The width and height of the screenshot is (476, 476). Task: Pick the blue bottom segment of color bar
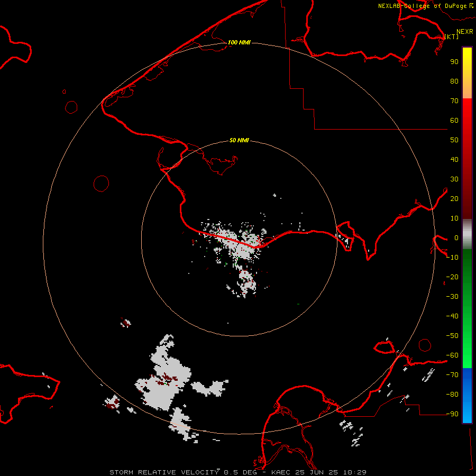[467, 396]
